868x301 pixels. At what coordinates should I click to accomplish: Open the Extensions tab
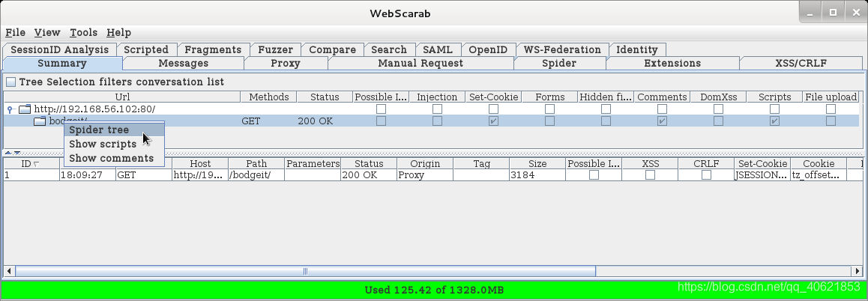point(672,63)
